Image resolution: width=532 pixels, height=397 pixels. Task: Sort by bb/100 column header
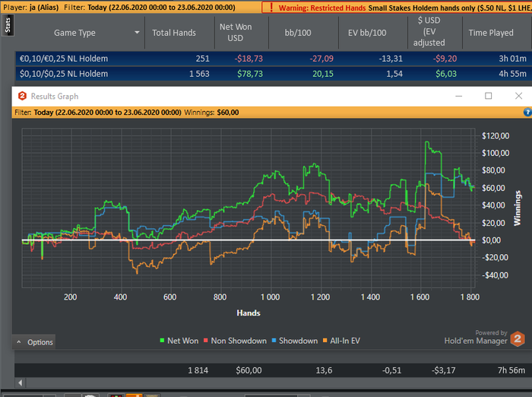coord(298,33)
